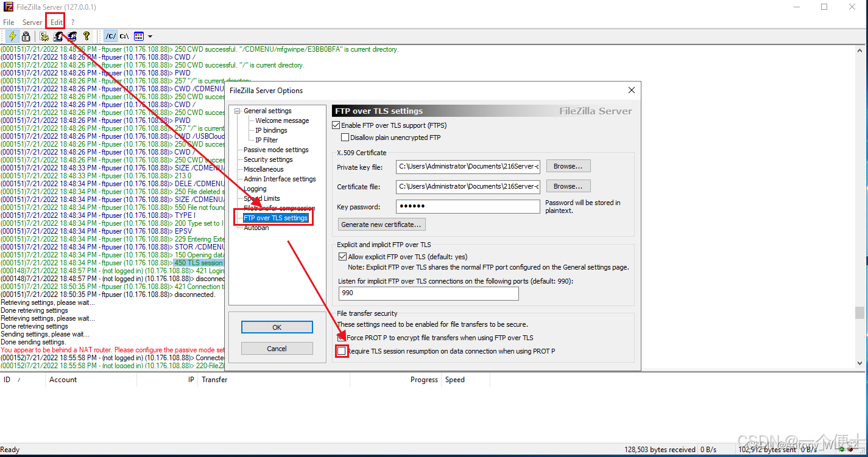Click Cancel in Server Options dialog
Viewport: 868px width, 457px height.
pyautogui.click(x=277, y=349)
